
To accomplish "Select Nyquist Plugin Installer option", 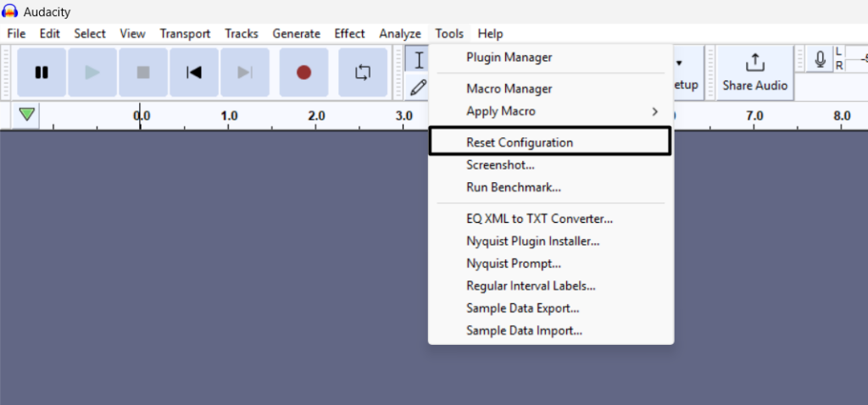I will pyautogui.click(x=532, y=241).
